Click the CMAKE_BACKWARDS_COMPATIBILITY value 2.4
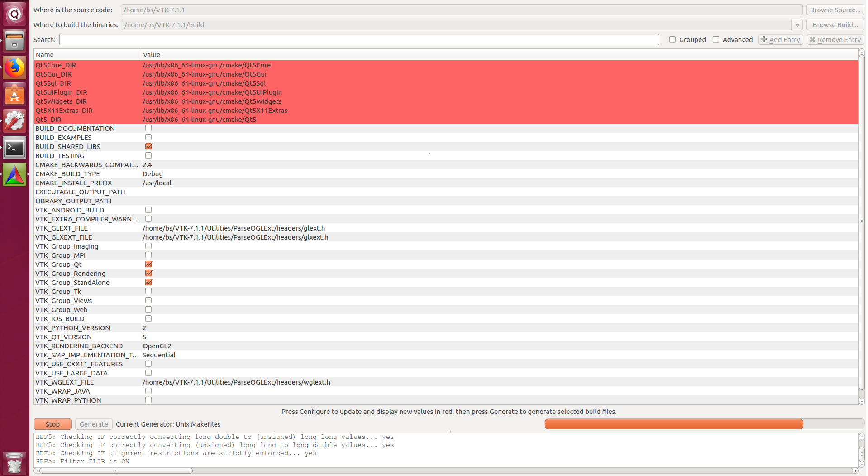The image size is (868, 476). tap(147, 165)
